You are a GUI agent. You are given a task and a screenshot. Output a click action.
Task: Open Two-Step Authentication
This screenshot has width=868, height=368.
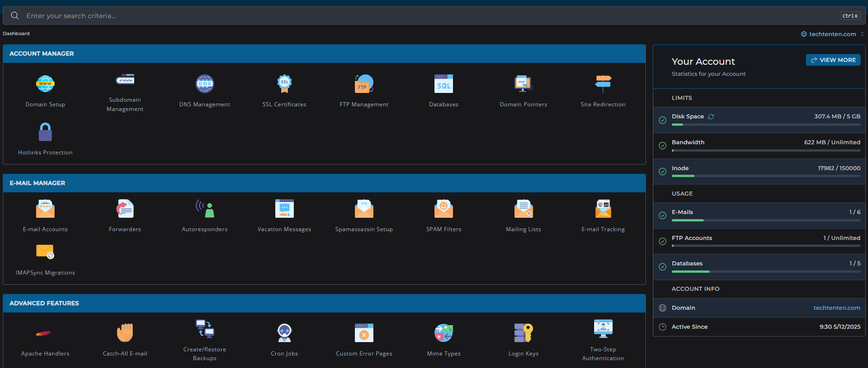point(603,329)
